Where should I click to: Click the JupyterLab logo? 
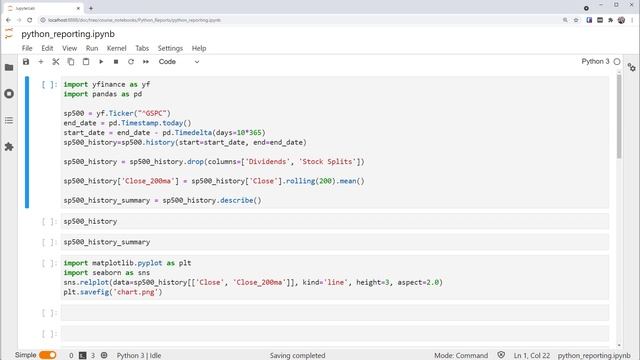(x=9, y=33)
